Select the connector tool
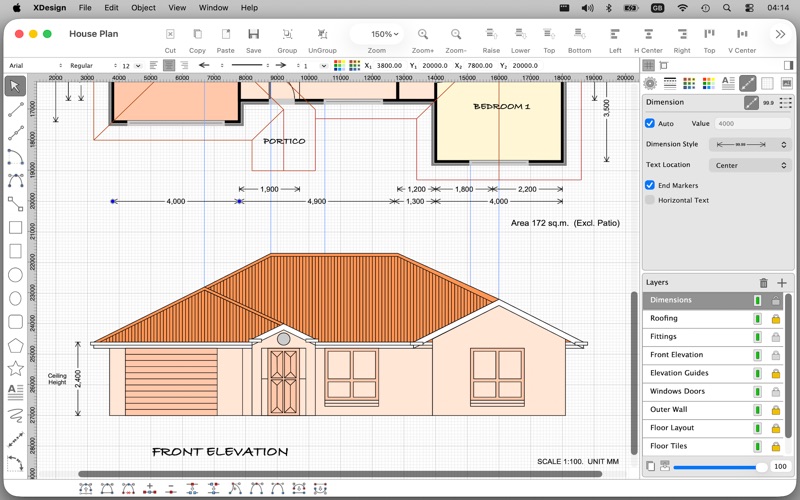The height and width of the screenshot is (500, 800). (x=15, y=204)
